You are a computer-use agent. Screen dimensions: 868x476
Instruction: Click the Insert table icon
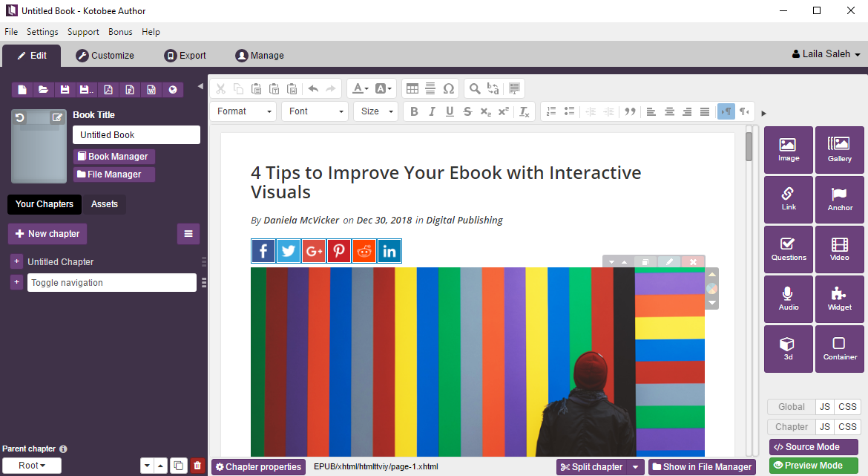[x=412, y=88]
